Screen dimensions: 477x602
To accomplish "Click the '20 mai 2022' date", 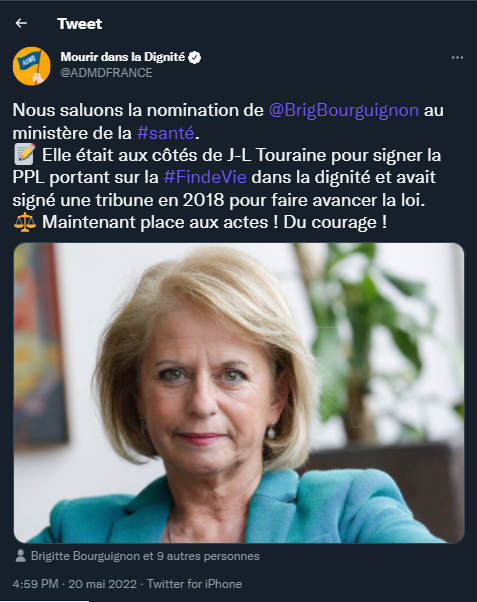I will point(103,584).
